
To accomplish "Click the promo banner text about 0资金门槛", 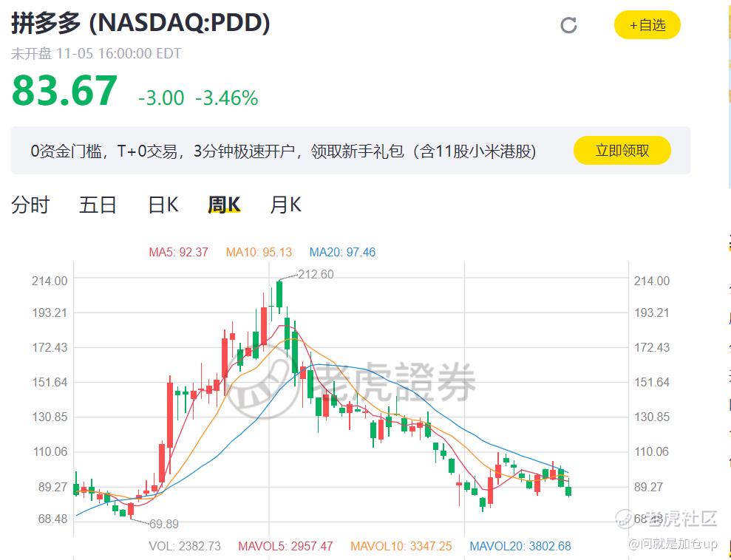I will click(x=283, y=151).
